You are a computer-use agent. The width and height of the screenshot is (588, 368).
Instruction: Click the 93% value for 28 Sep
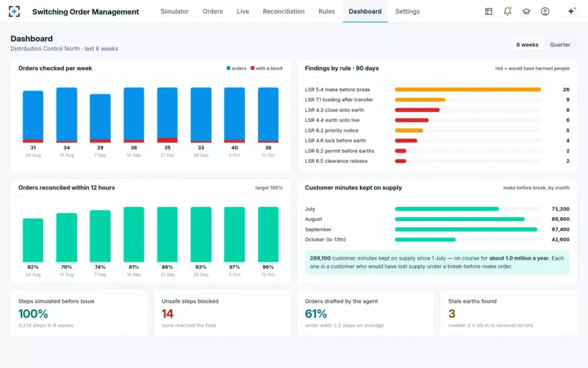click(x=201, y=267)
